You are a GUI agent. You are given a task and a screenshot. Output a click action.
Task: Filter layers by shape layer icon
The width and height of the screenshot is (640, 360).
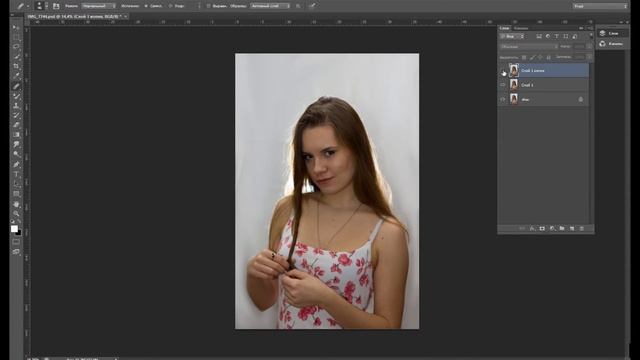566,36
